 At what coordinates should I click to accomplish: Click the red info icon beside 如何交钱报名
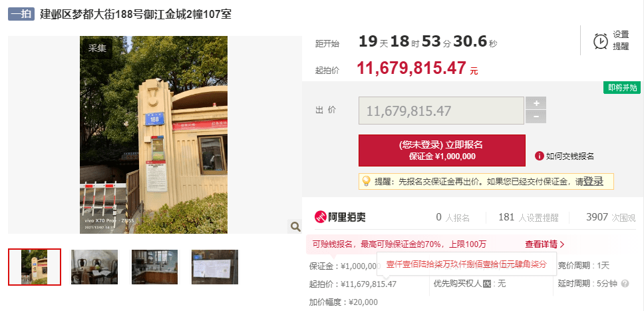540,156
